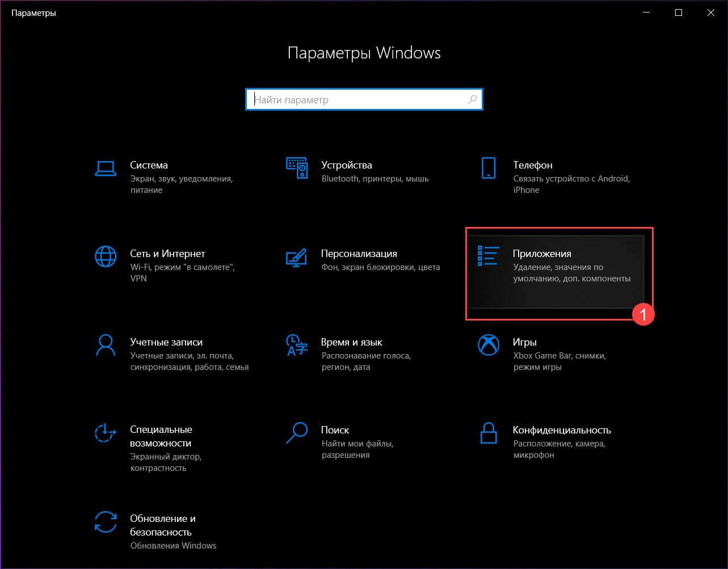Click the "Фон, экран блокировки, цвета" text
The width and height of the screenshot is (728, 569).
pos(381,267)
